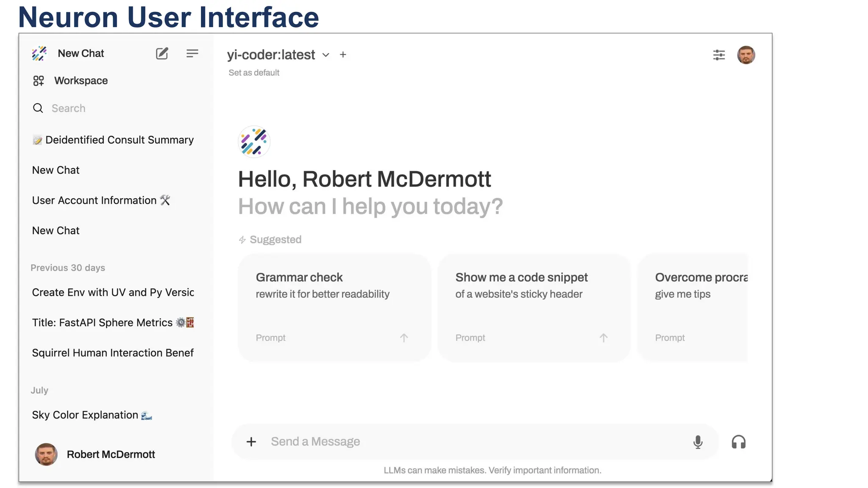Image resolution: width=868 pixels, height=488 pixels.
Task: Start call mode with headphones icon
Action: [x=738, y=442]
